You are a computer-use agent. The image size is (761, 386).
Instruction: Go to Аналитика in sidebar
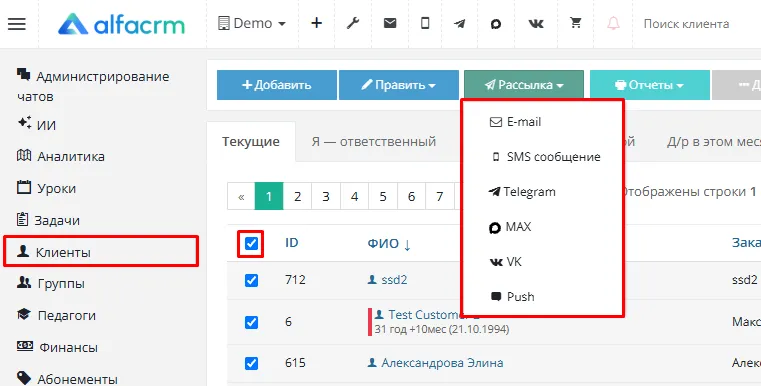(61, 156)
